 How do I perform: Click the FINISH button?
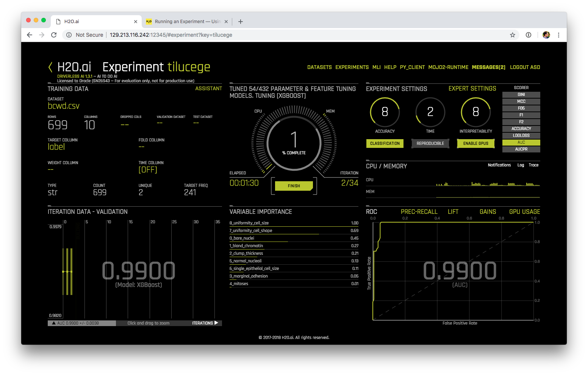point(294,186)
